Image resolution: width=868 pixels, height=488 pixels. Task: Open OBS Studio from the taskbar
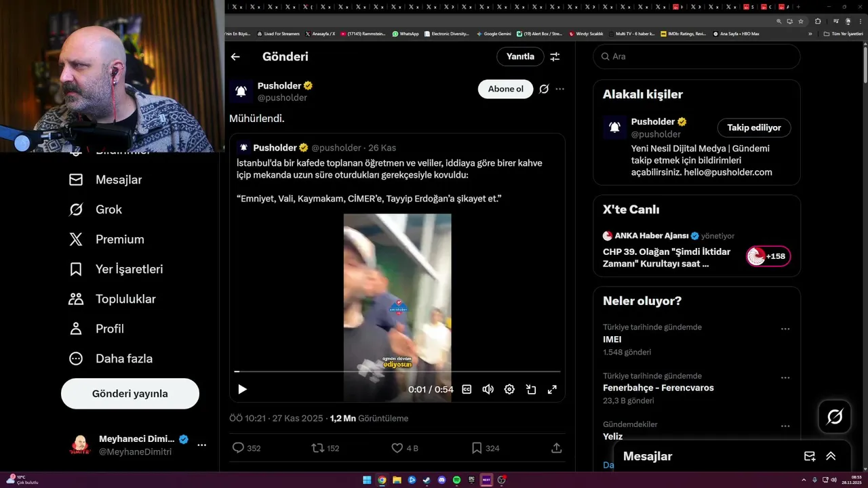[x=501, y=480]
